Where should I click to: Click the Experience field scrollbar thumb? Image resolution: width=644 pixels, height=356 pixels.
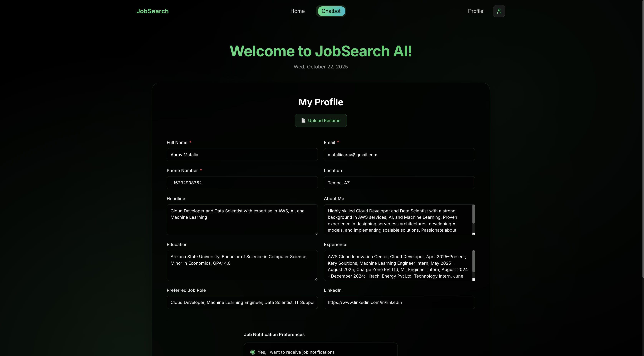coord(473,261)
